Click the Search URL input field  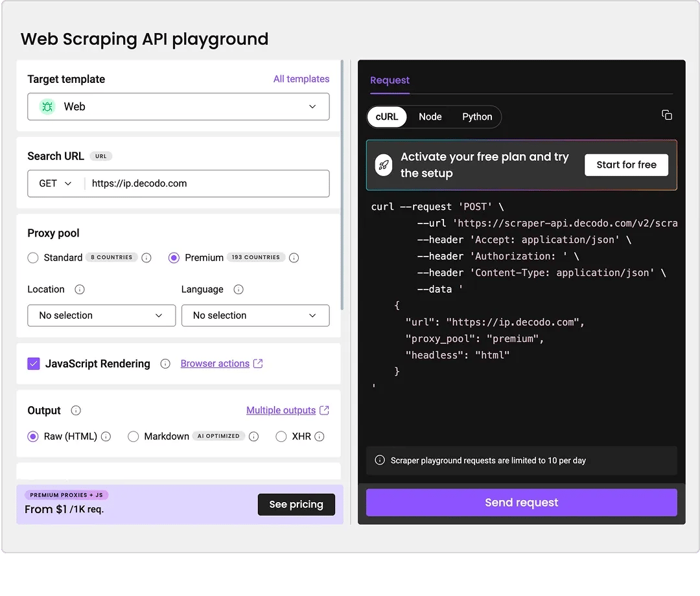[207, 184]
